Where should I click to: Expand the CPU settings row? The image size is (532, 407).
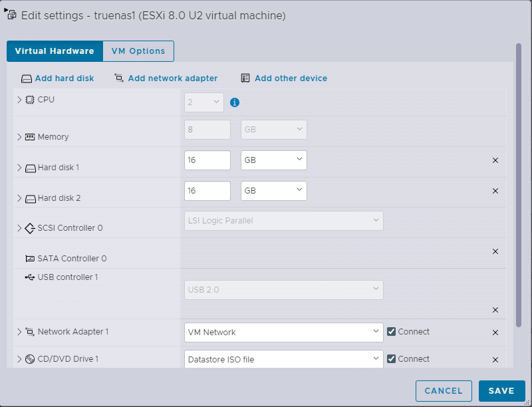(x=19, y=100)
